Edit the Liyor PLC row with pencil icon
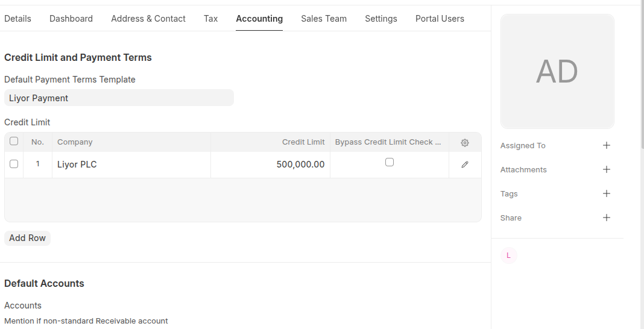Viewport: 644px width, 329px height. point(464,164)
